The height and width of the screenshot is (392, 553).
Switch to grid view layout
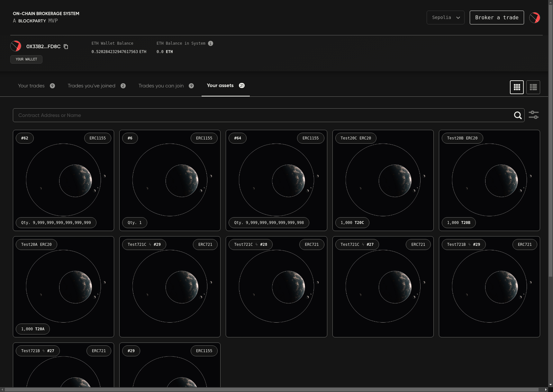tap(517, 87)
